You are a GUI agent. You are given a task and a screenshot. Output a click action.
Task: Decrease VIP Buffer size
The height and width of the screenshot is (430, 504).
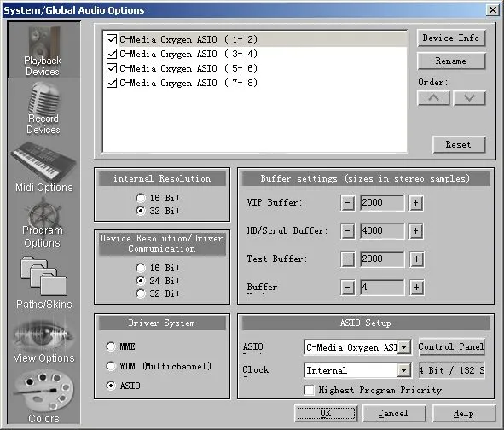tap(347, 202)
